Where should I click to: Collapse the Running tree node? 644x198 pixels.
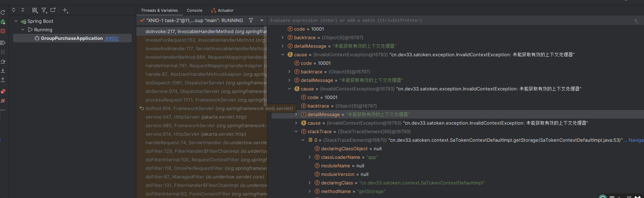pyautogui.click(x=23, y=30)
